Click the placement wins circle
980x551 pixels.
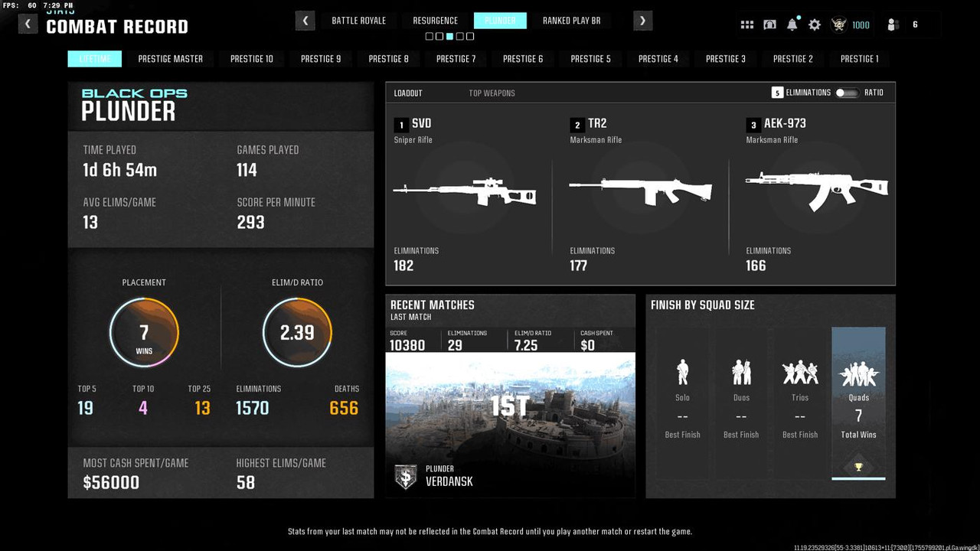(144, 333)
